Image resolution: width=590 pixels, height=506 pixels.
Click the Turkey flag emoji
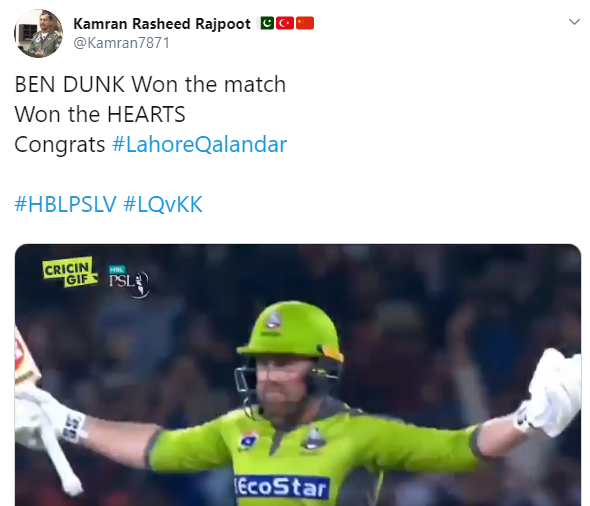(285, 23)
